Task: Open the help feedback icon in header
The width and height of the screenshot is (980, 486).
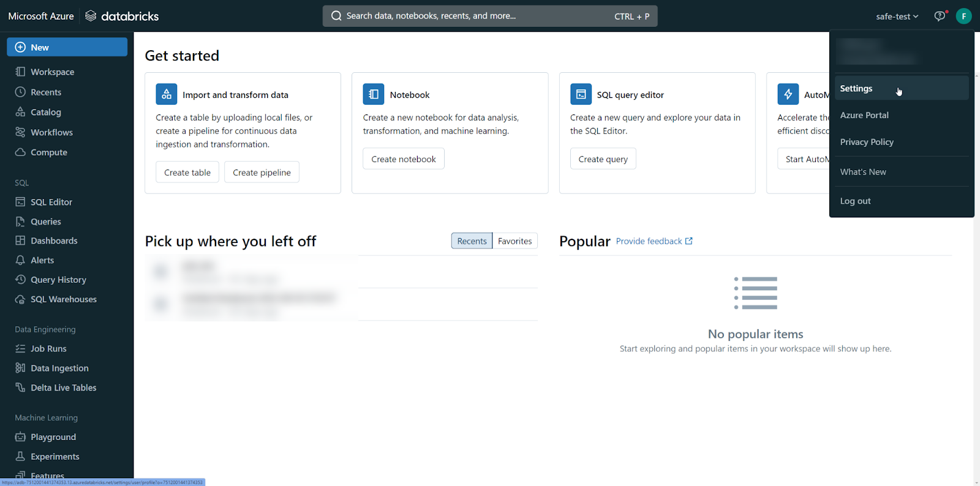Action: coord(940,16)
